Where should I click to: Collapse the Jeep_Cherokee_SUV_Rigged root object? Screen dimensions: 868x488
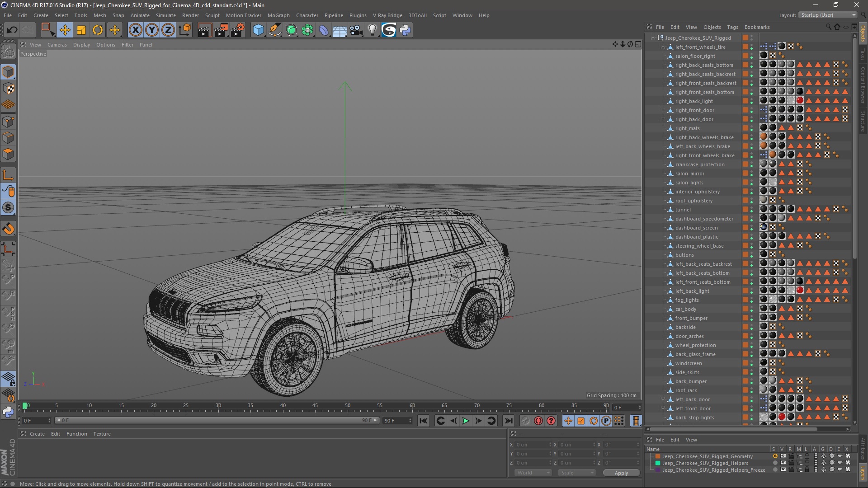pyautogui.click(x=653, y=38)
